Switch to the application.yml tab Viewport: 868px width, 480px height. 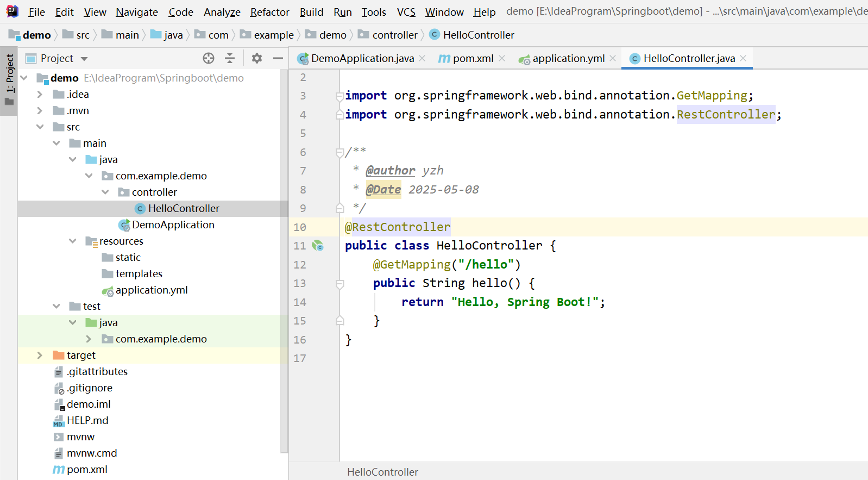(x=569, y=58)
